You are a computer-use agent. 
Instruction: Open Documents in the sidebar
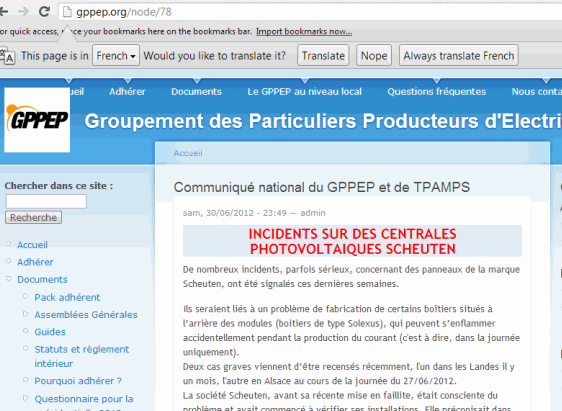[x=42, y=279]
